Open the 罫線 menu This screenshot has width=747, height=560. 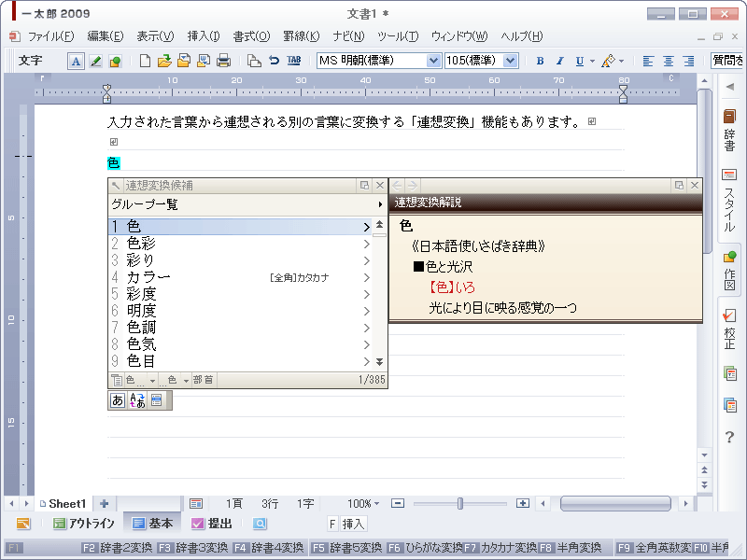300,36
